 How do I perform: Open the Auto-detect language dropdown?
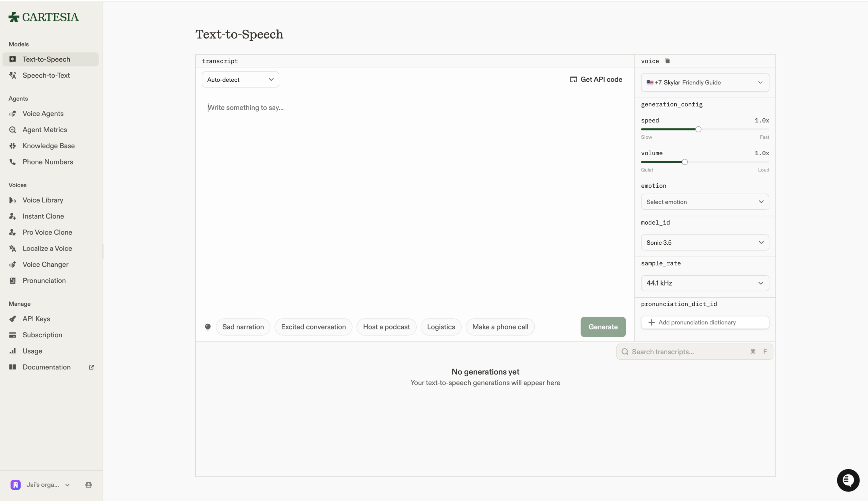[240, 79]
